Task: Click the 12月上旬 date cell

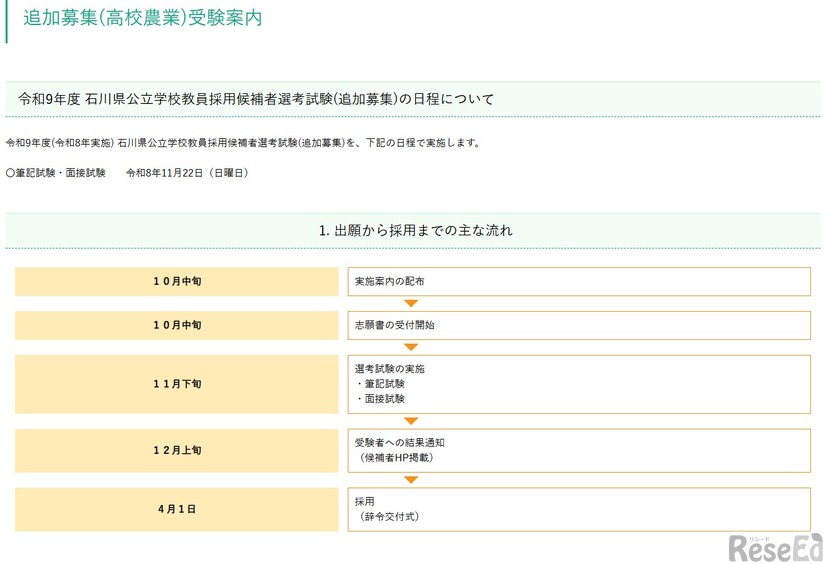Action: coord(176,450)
